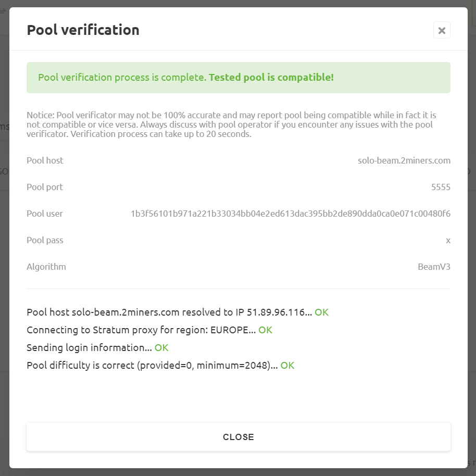Image resolution: width=476 pixels, height=476 pixels.
Task: Click the Algorithm value BeamV3
Action: (434, 266)
